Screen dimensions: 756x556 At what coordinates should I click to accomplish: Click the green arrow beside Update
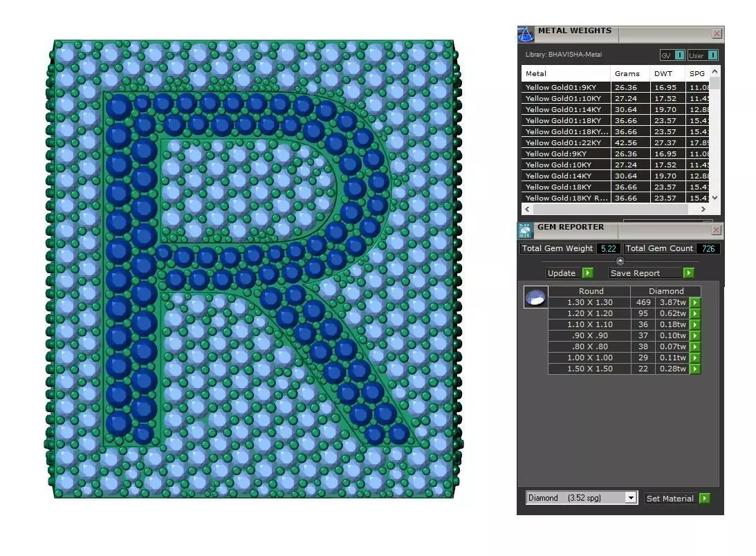point(588,273)
